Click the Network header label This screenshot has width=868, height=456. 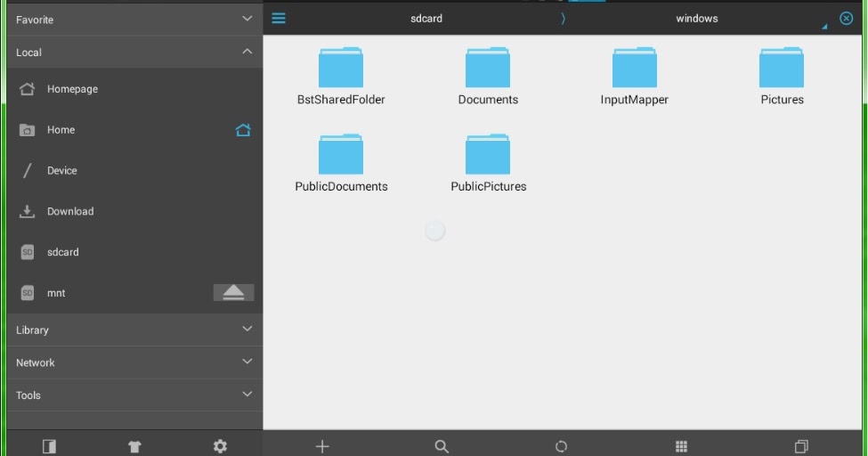(35, 362)
